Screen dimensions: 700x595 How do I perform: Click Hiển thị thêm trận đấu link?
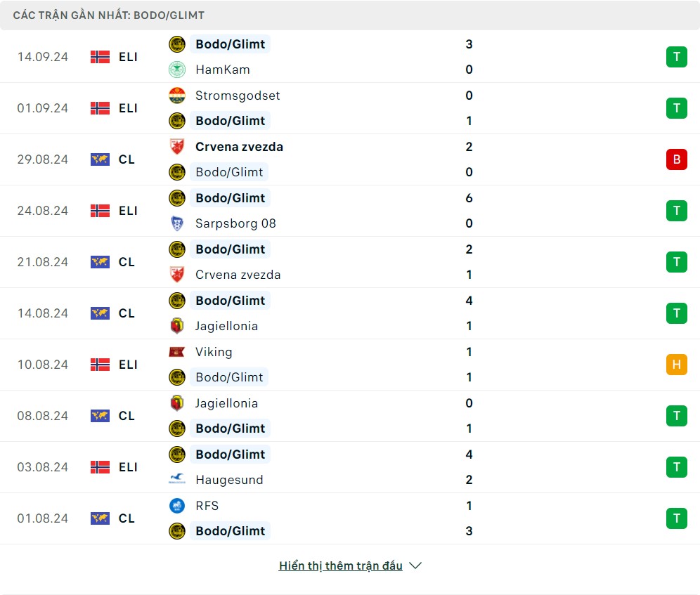coord(340,565)
